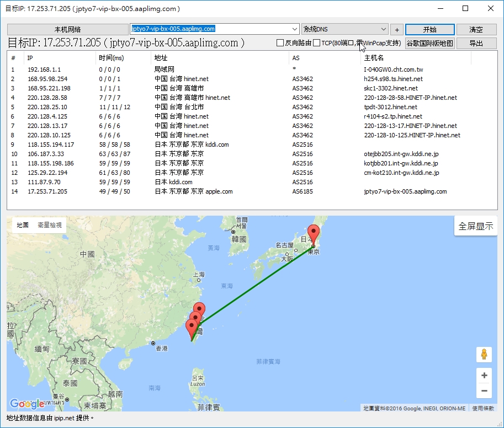
Task: Click hostname I-040GW0.cht.com.tw
Action: [394, 69]
